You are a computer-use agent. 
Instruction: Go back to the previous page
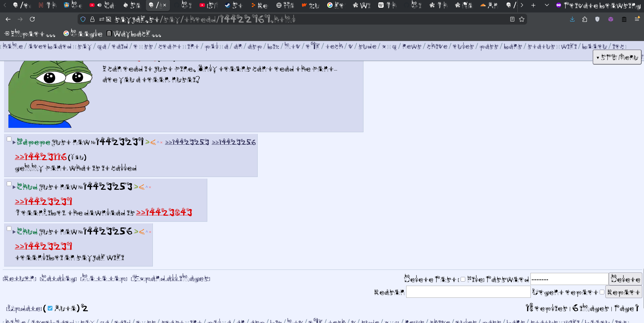(8, 19)
